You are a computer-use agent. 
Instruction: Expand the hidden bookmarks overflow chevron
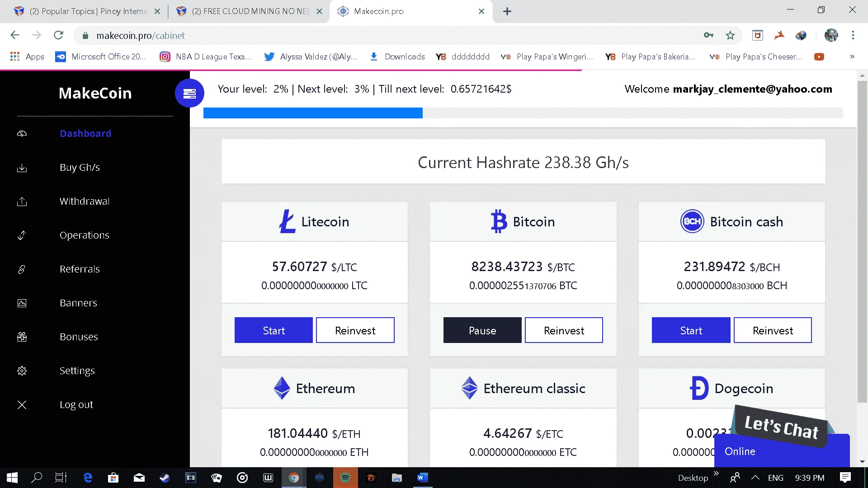coord(852,56)
